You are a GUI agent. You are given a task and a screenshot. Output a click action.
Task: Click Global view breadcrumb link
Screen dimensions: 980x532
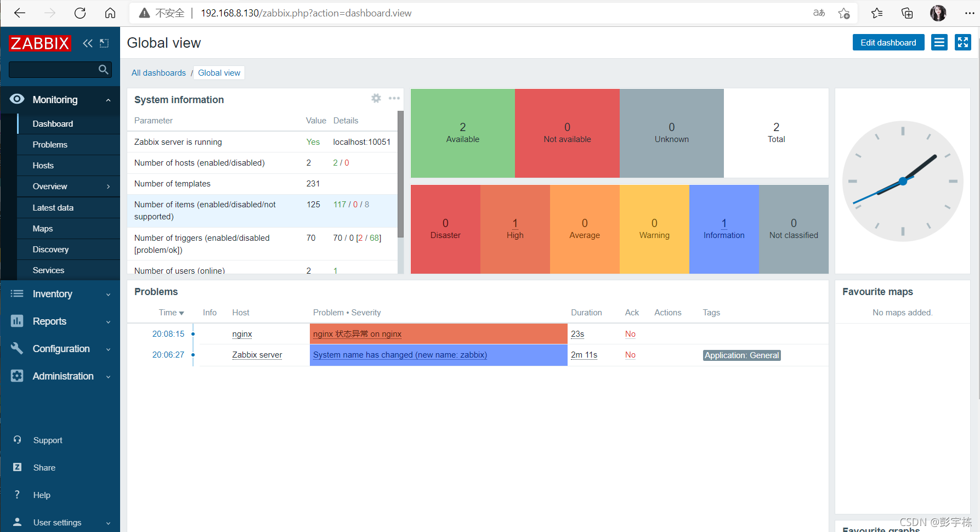click(219, 73)
